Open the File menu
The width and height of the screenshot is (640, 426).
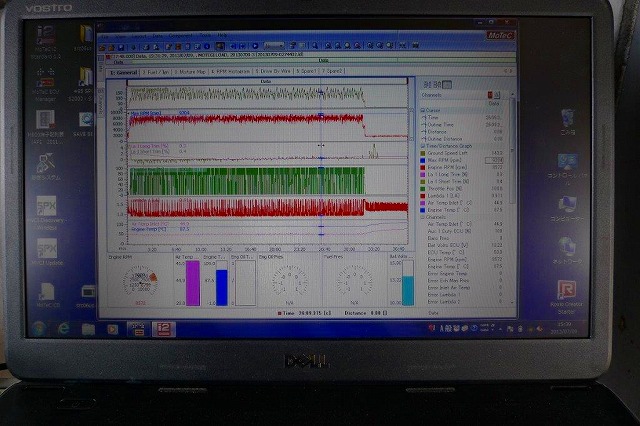[x=105, y=36]
